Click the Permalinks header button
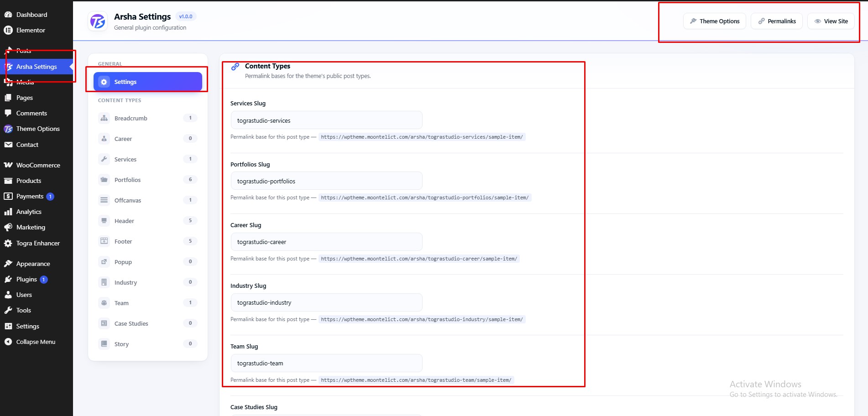The height and width of the screenshot is (416, 868). pos(776,21)
